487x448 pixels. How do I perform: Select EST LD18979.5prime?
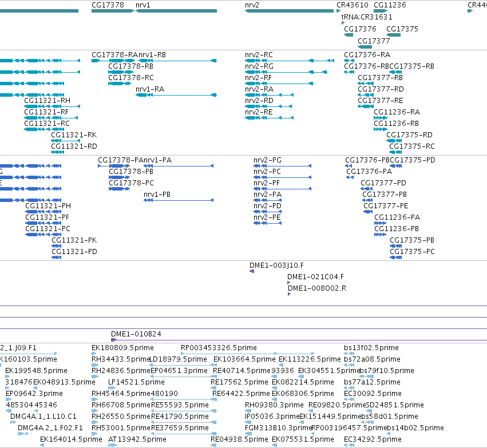[x=183, y=365]
